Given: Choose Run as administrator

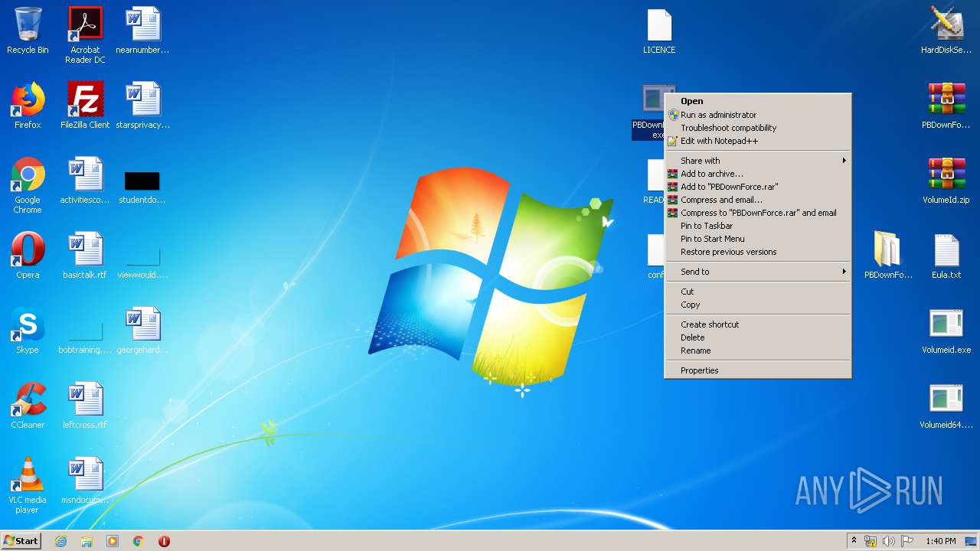Looking at the screenshot, I should tap(758, 115).
